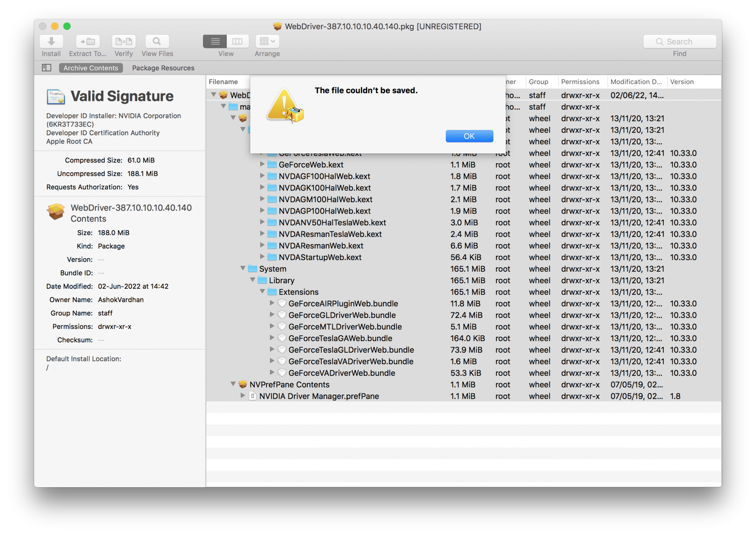Select the GeForceWeb.kext row name
Viewport: 756px width, 536px height.
pos(311,165)
